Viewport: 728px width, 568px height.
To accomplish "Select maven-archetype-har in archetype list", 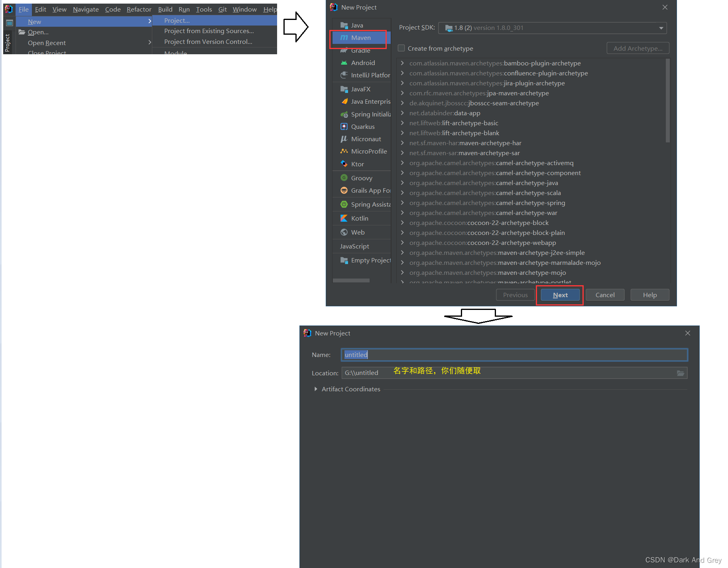I will click(465, 143).
